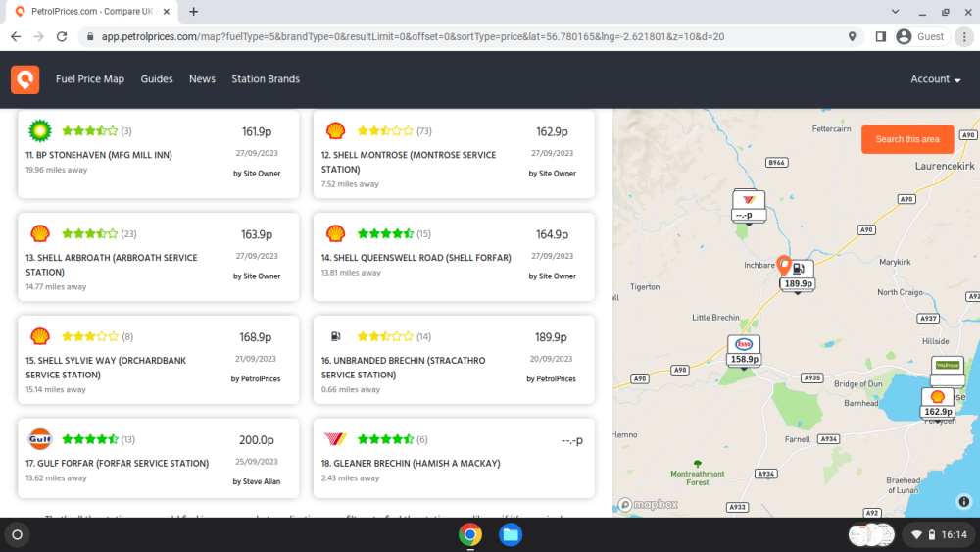Open the ChromeOS launcher button

[x=18, y=534]
